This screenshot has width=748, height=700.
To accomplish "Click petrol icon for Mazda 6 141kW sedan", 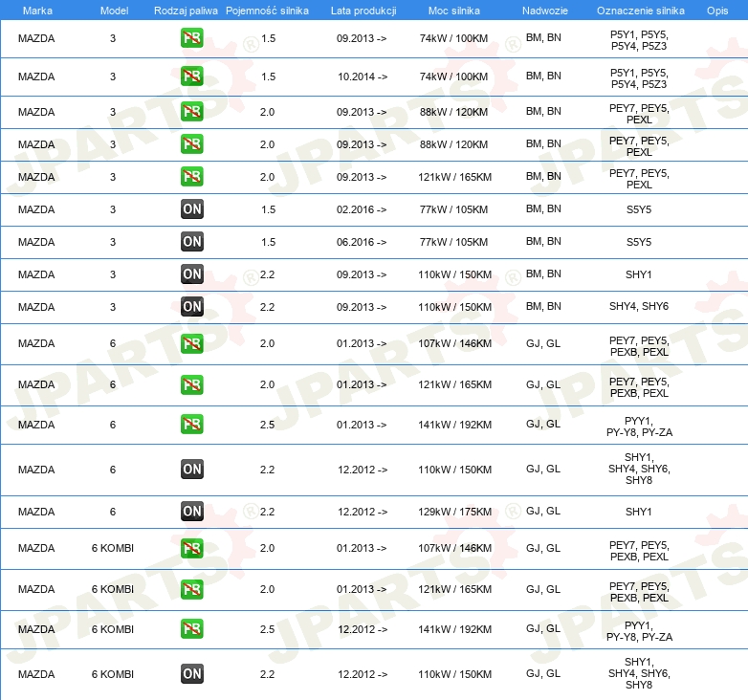I will click(191, 425).
